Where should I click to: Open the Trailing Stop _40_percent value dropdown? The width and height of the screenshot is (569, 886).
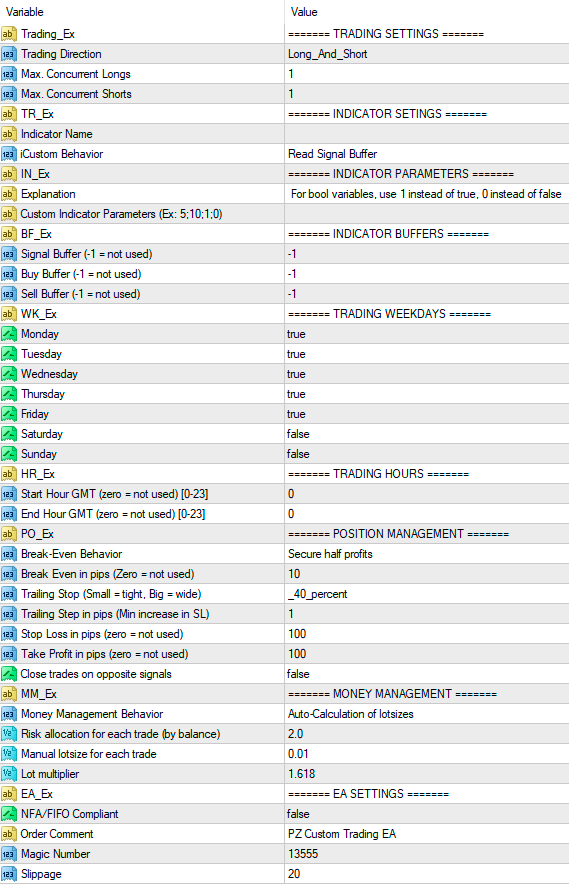pos(427,594)
